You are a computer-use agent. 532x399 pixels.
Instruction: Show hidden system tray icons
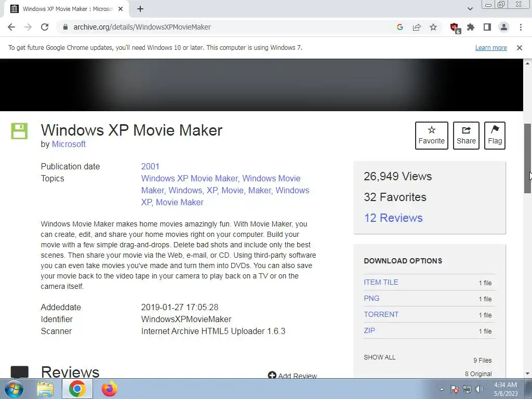pos(442,390)
